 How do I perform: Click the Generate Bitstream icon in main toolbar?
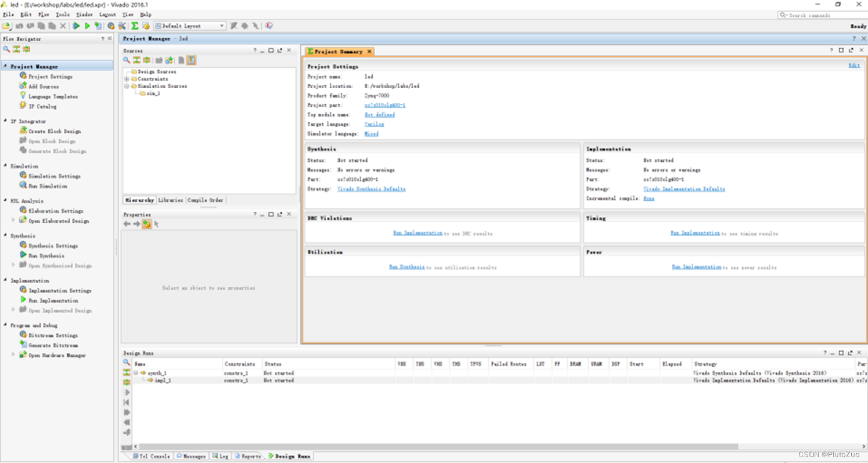(x=98, y=26)
